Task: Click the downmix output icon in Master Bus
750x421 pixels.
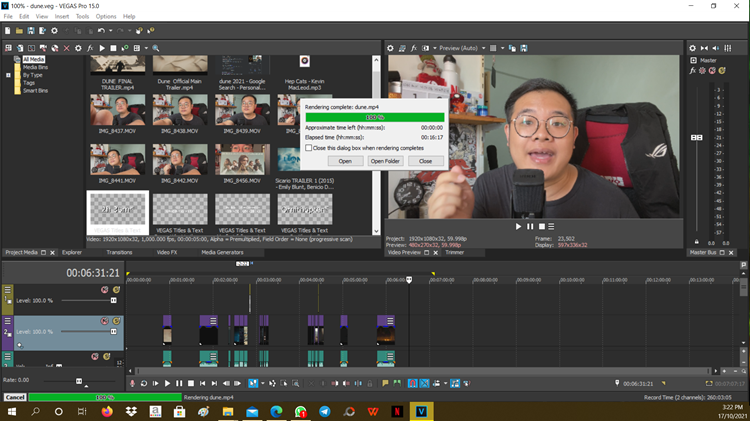Action: pos(704,48)
